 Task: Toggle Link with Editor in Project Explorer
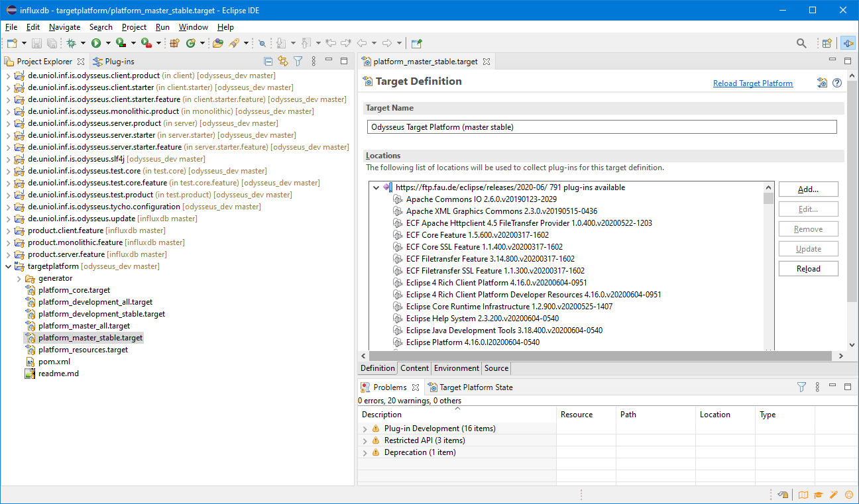(283, 62)
